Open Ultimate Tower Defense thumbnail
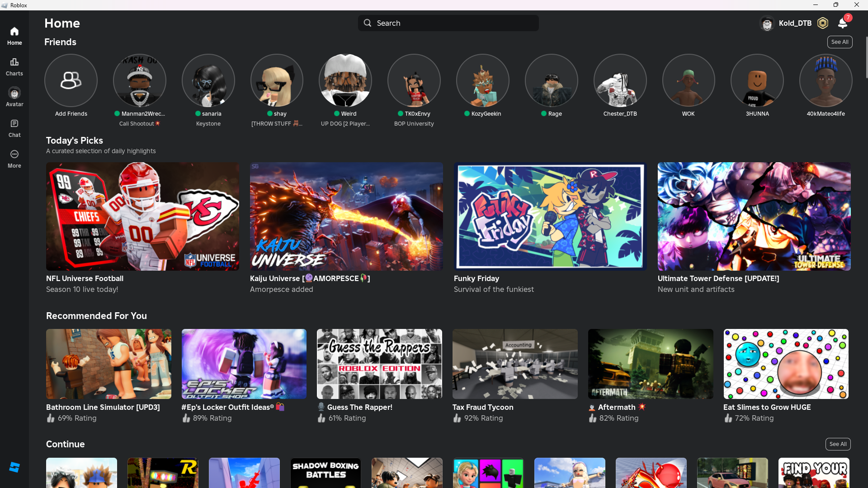 coord(755,216)
